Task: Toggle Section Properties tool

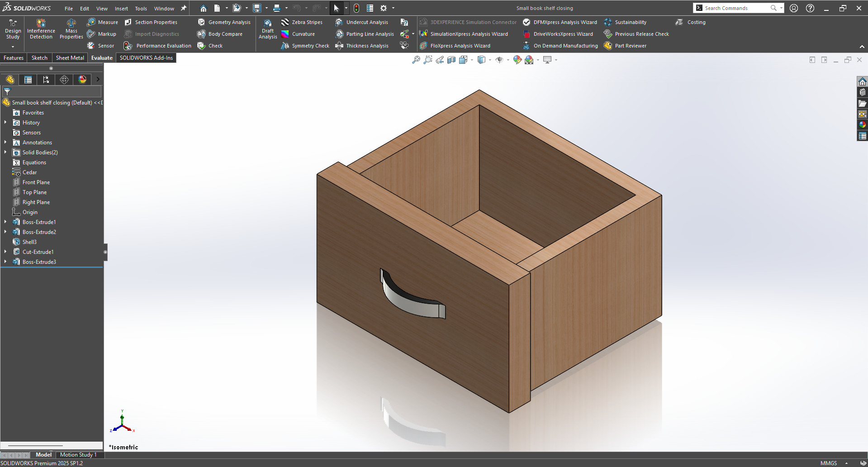Action: click(151, 22)
